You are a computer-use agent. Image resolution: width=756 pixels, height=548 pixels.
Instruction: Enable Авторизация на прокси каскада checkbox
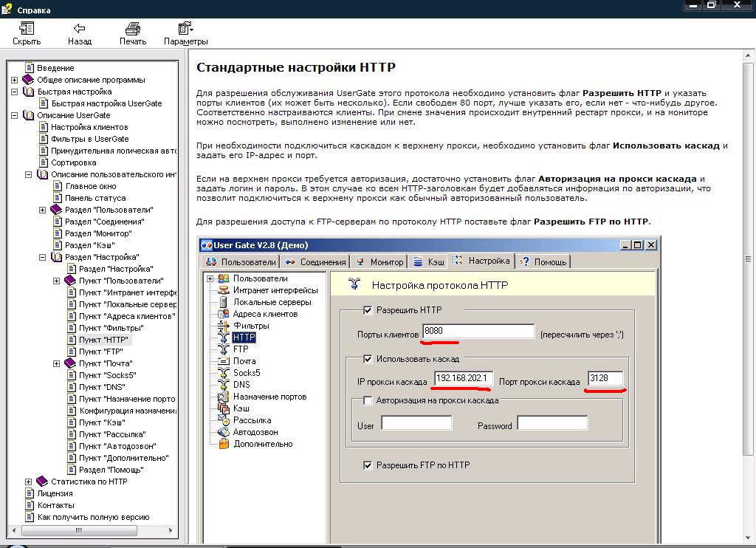point(368,400)
